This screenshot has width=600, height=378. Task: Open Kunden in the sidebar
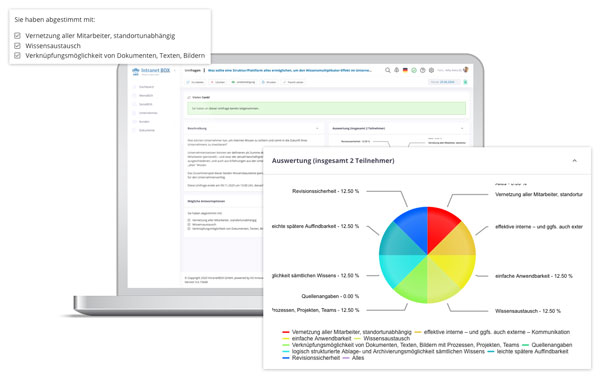(144, 122)
